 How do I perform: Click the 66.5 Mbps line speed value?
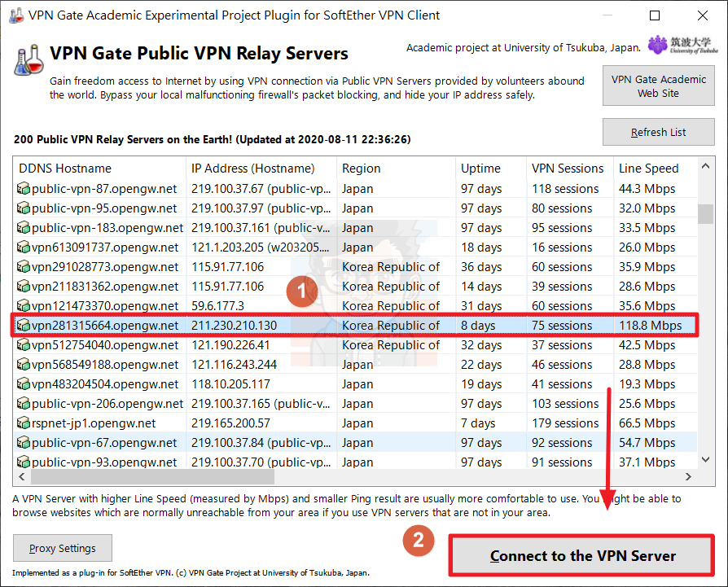click(x=647, y=423)
